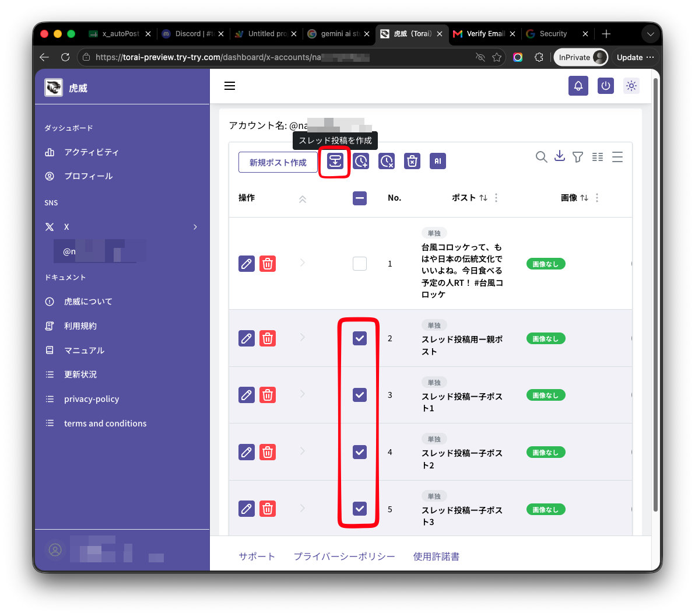Expand row detail of post 5
This screenshot has width=695, height=616.
(303, 508)
